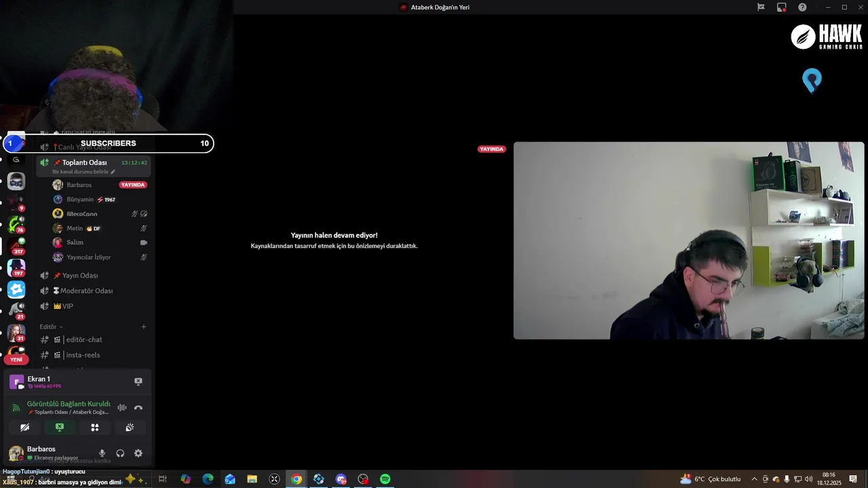Image resolution: width=868 pixels, height=488 pixels.
Task: Open server icon with 197 badge
Action: (x=16, y=267)
